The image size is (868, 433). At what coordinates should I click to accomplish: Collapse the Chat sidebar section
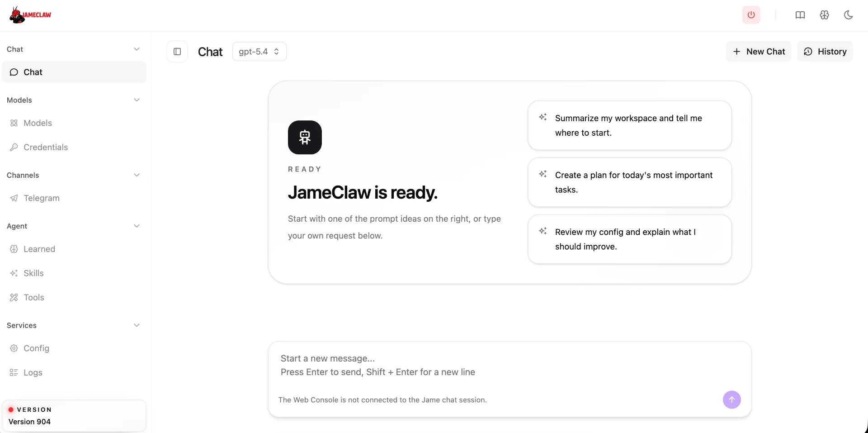pos(137,49)
